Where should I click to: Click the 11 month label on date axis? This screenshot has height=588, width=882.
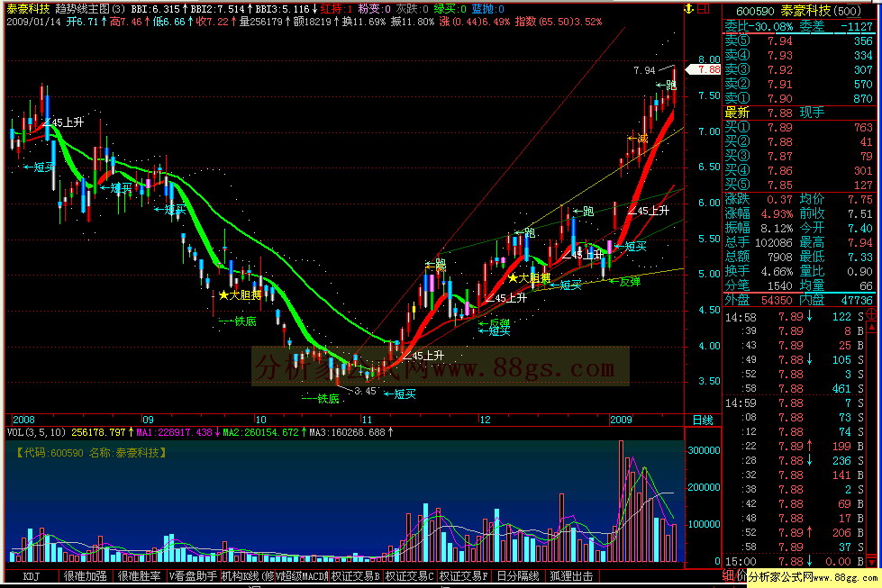[367, 420]
